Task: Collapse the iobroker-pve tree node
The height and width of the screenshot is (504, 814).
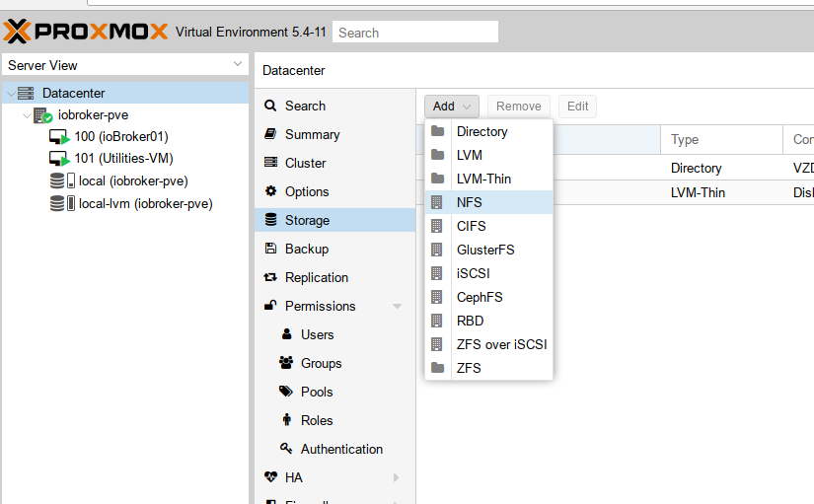Action: pos(27,115)
